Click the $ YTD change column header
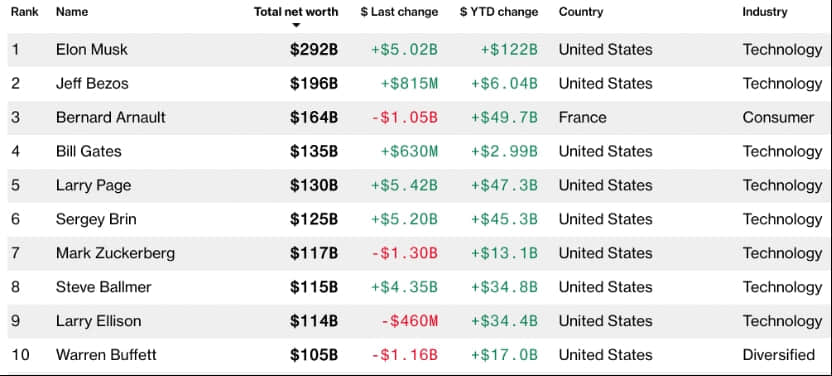 [499, 12]
